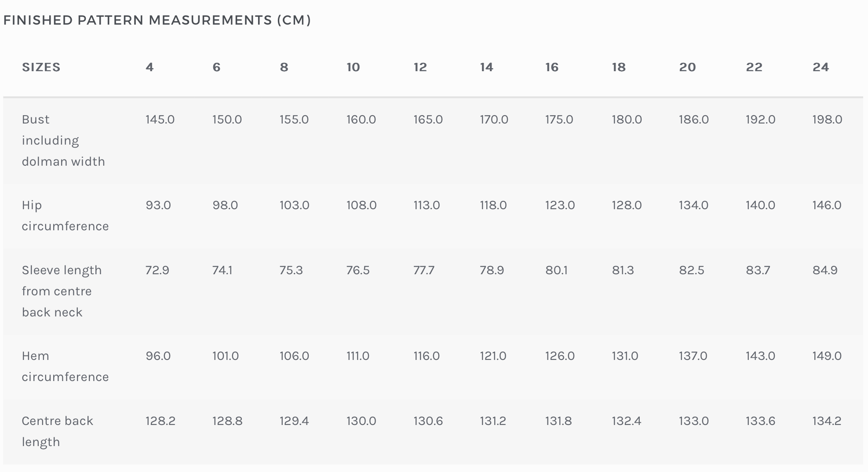Select the size 4 column header
The height and width of the screenshot is (472, 868).
(150, 67)
